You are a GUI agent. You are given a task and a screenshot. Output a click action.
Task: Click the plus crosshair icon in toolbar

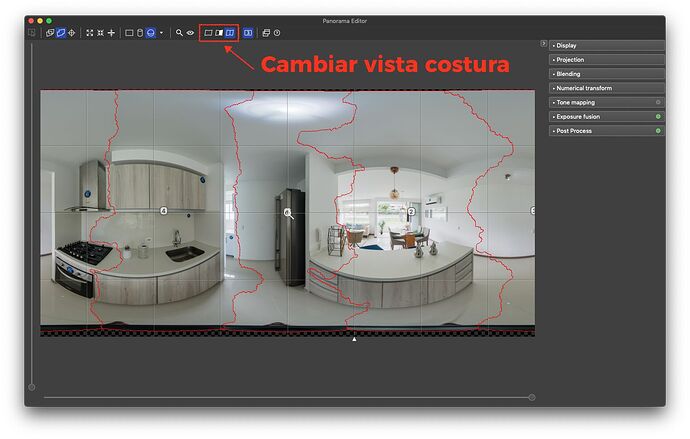click(111, 33)
